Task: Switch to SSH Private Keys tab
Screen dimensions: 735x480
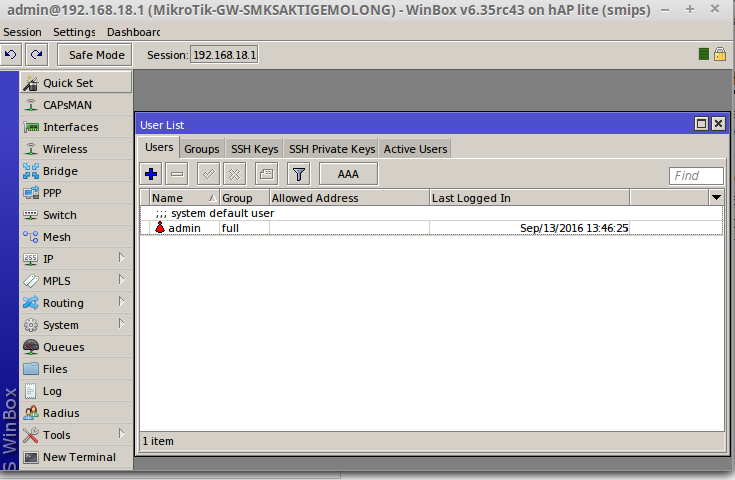Action: (331, 149)
